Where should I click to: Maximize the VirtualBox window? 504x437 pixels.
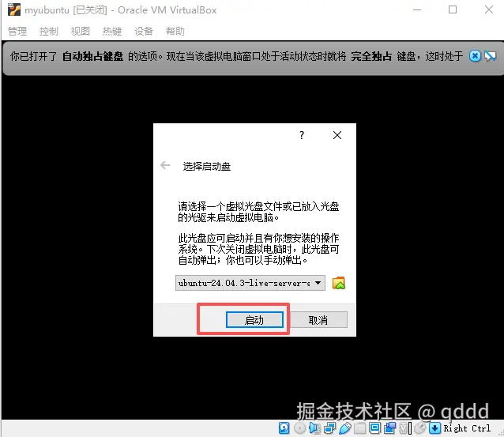[453, 9]
